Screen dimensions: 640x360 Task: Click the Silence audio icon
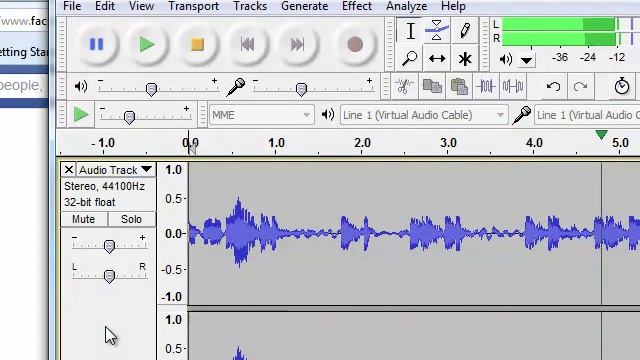pyautogui.click(x=513, y=87)
